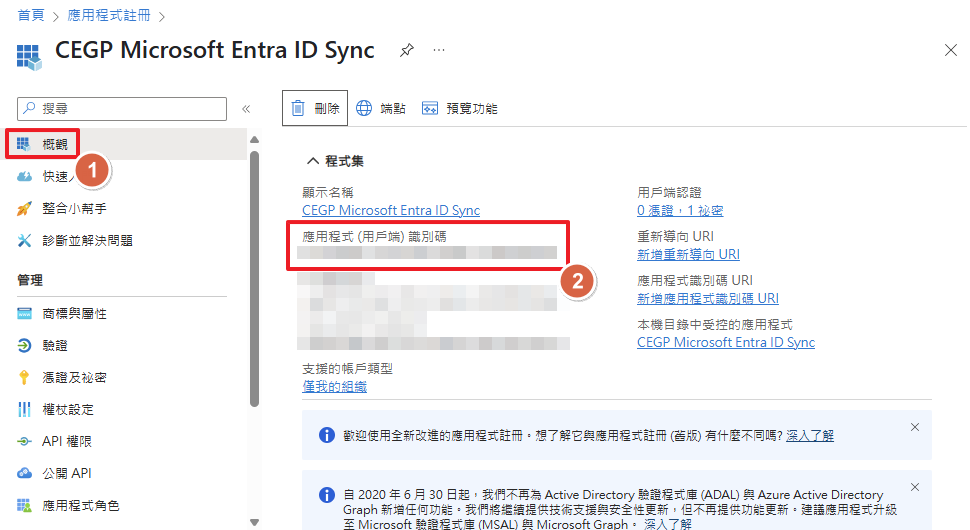The height and width of the screenshot is (530, 970).
Task: Click the pin icon beside the app title
Action: (x=406, y=50)
